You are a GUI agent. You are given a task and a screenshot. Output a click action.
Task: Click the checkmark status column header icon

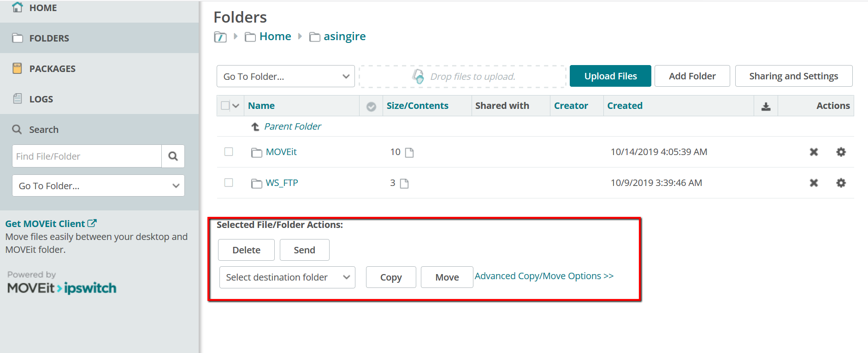coord(371,107)
